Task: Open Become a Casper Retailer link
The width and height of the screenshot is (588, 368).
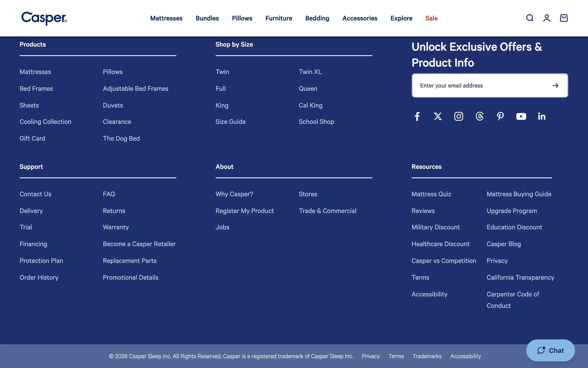Action: click(x=139, y=244)
